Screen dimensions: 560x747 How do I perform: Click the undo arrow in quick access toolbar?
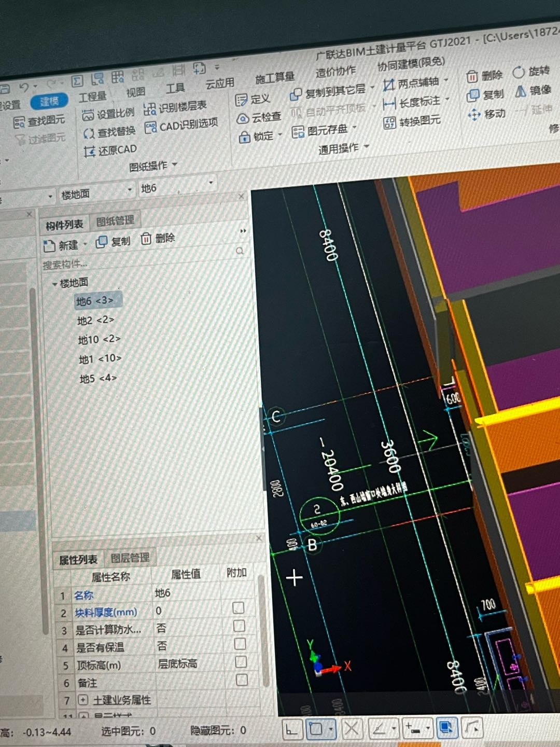(x=23, y=88)
